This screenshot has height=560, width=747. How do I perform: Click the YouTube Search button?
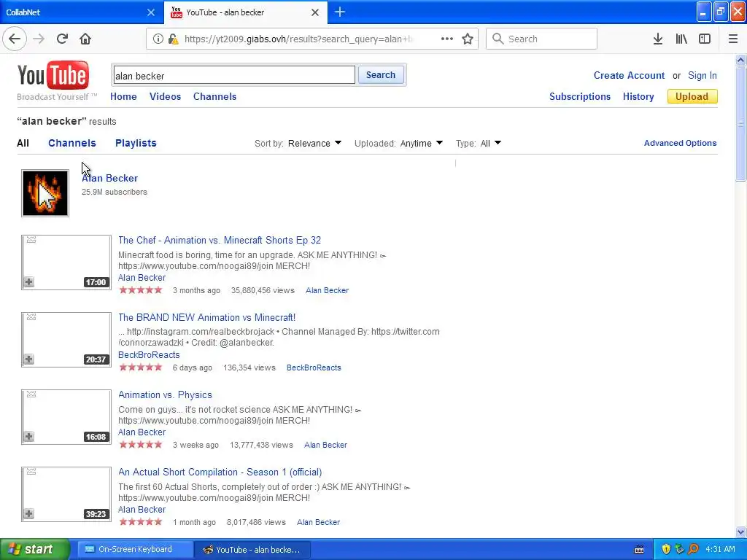tap(381, 75)
